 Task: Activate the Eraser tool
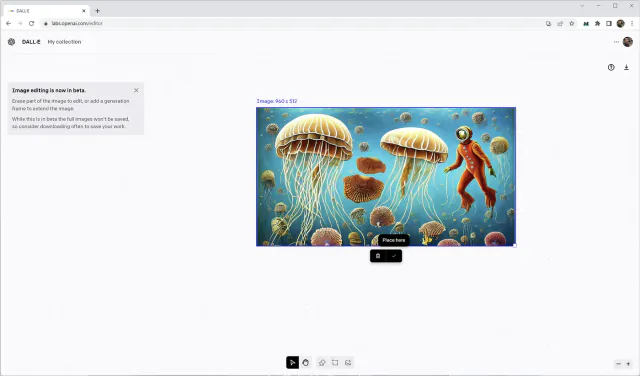(x=322, y=363)
